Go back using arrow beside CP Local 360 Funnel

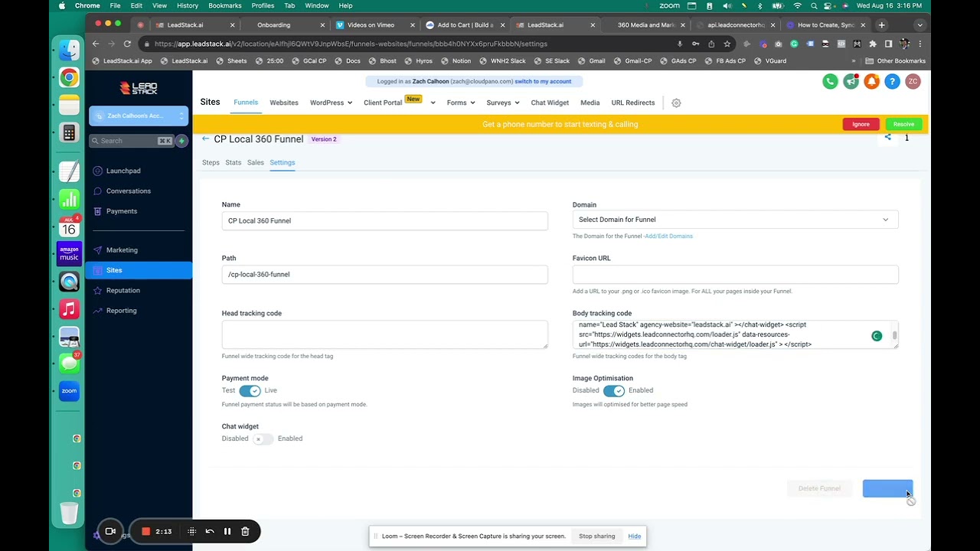pyautogui.click(x=205, y=139)
